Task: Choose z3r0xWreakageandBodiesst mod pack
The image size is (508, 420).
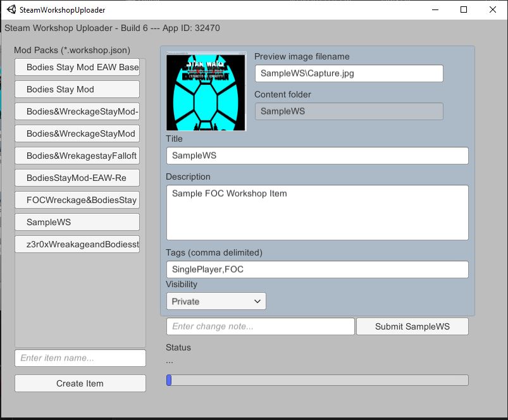Action: pyautogui.click(x=77, y=244)
